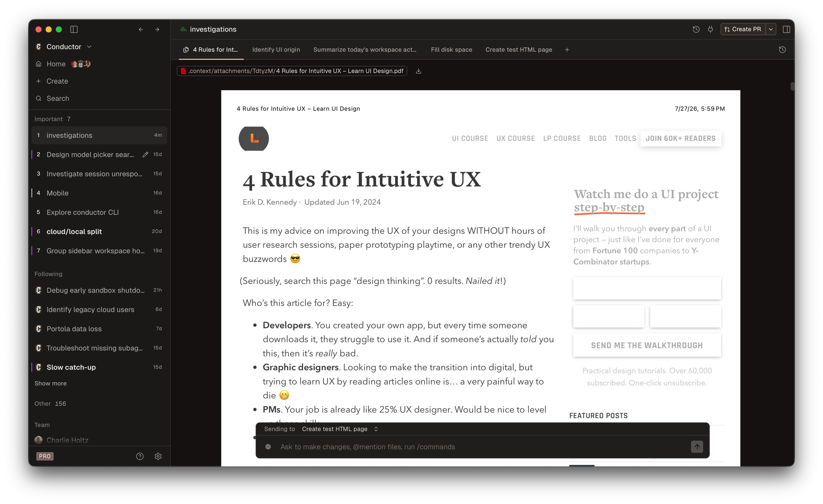The image size is (823, 504).
Task: Click the plug connection icon in header
Action: point(710,29)
